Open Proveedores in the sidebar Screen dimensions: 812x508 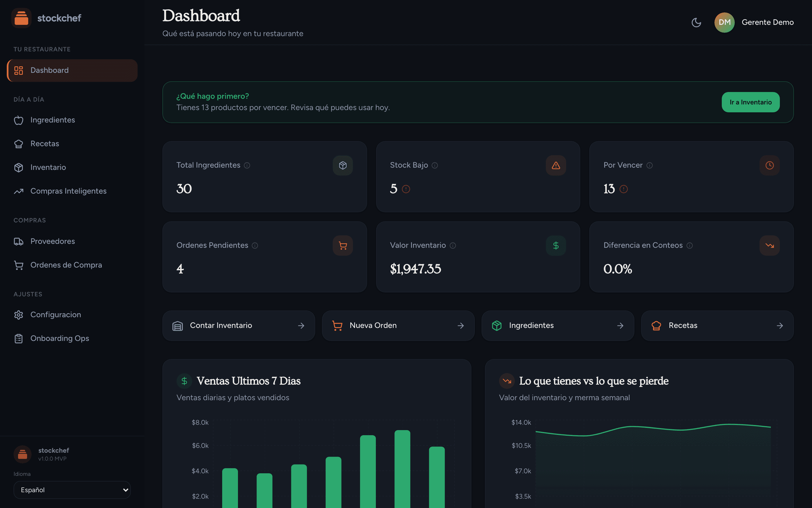click(x=72, y=241)
